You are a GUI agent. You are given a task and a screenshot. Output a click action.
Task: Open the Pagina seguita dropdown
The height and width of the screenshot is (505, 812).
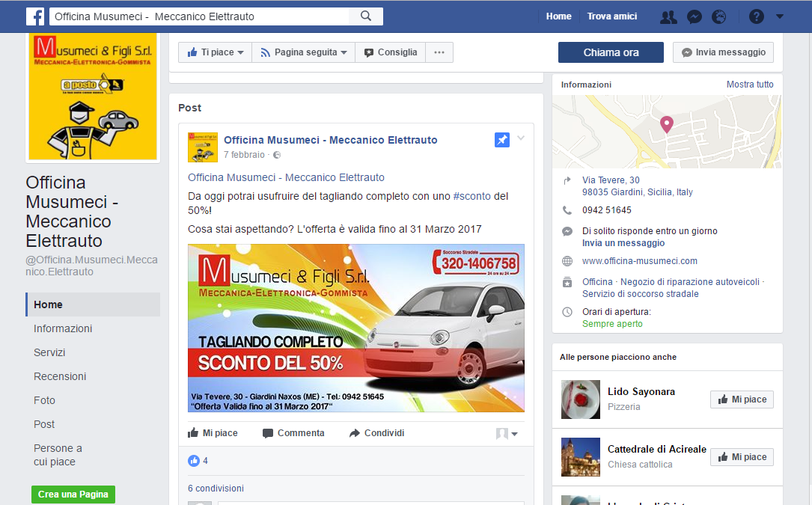pos(303,52)
